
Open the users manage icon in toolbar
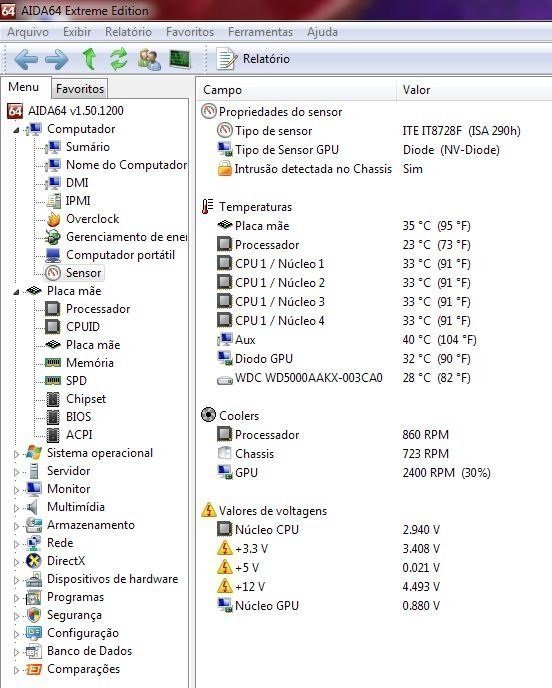[149, 59]
